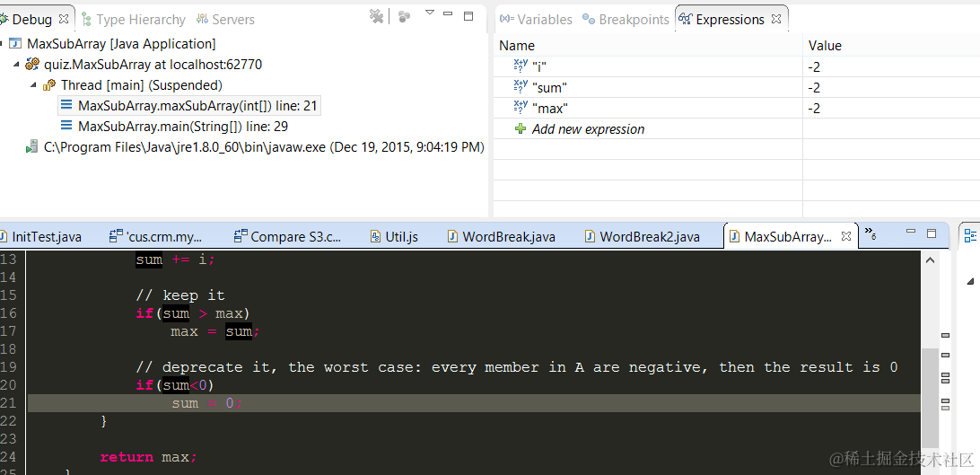This screenshot has width=980, height=475.
Task: Click the small triangle on the right side panel
Action: coord(970,281)
